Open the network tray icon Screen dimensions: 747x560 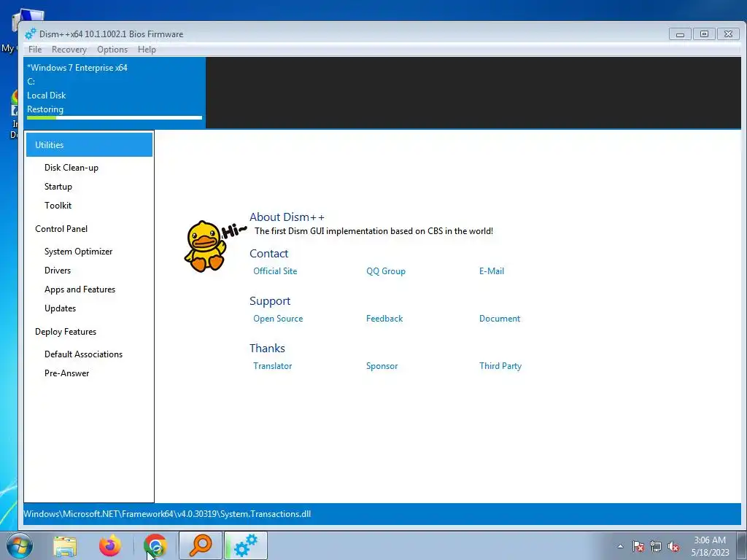pyautogui.click(x=656, y=546)
